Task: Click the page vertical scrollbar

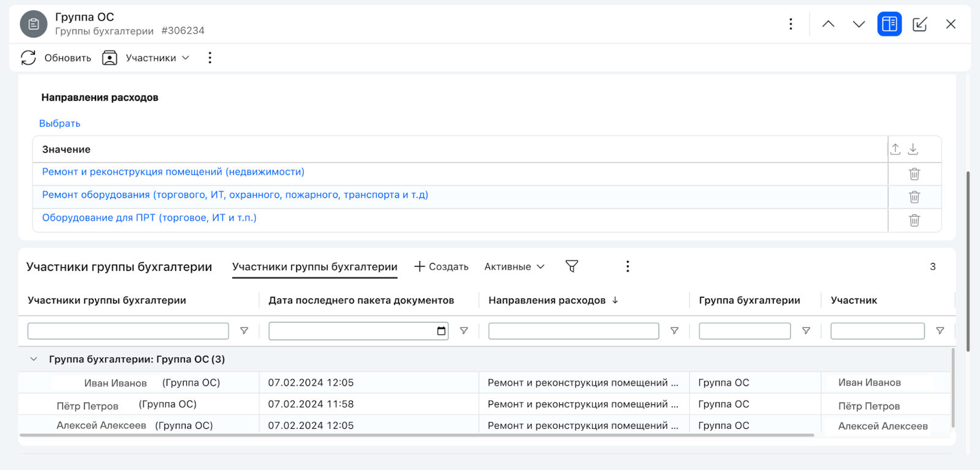Action: point(968,262)
